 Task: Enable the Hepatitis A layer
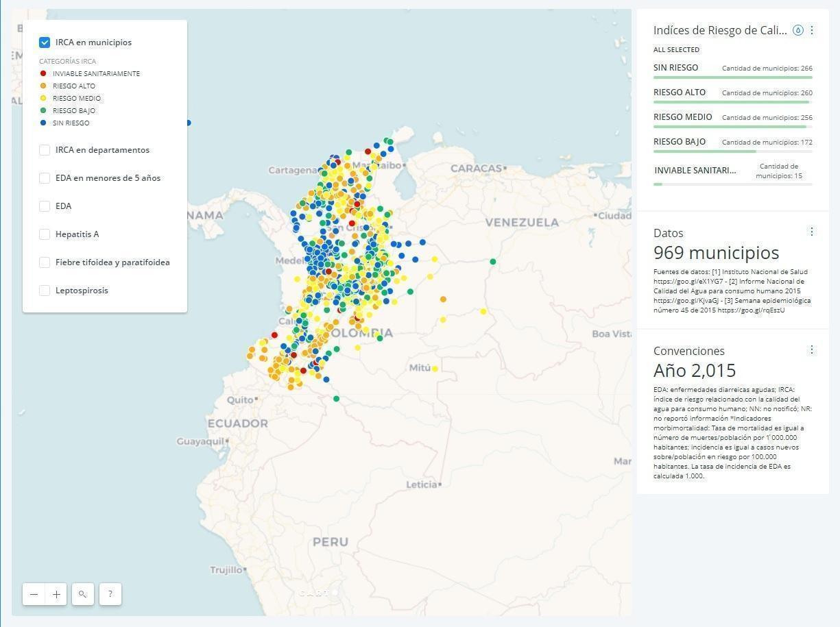click(45, 234)
